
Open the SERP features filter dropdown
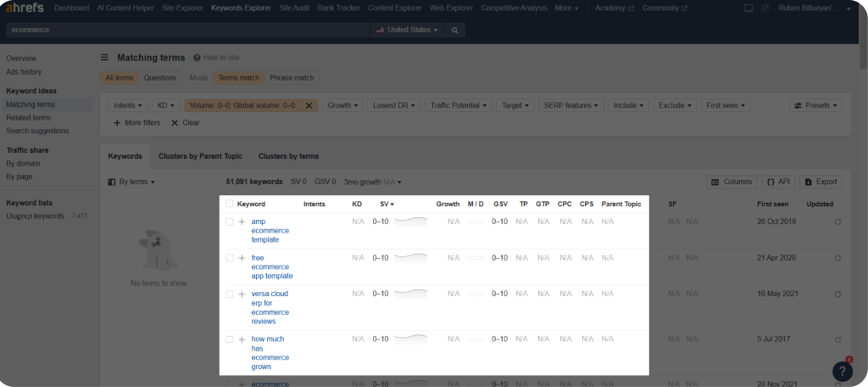tap(570, 106)
